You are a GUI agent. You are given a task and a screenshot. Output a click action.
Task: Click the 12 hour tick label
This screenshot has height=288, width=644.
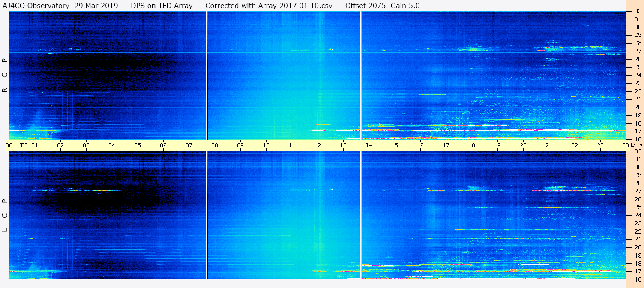318,145
